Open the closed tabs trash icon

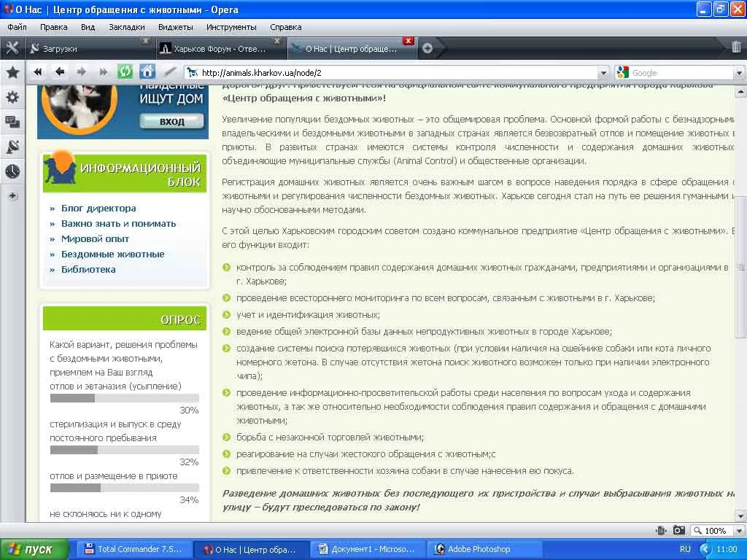(735, 47)
